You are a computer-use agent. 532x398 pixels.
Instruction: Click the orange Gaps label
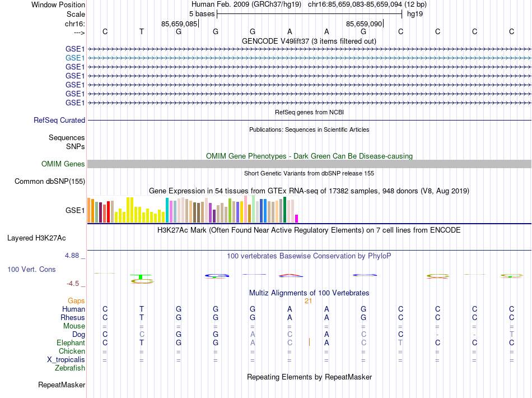76,301
